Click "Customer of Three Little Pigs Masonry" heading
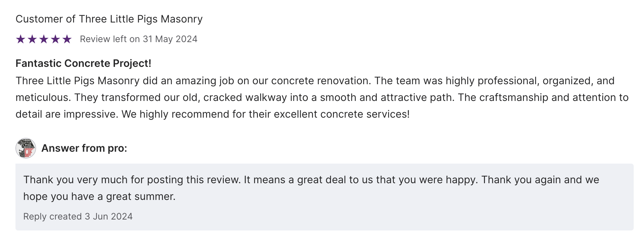644x234 pixels. pyautogui.click(x=109, y=19)
